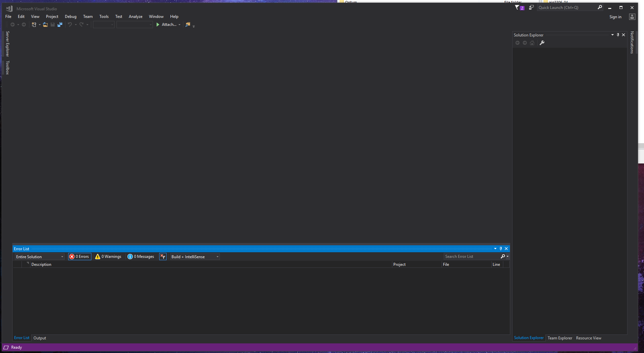Click the New Project toolbar icon
The height and width of the screenshot is (353, 644).
tap(34, 25)
